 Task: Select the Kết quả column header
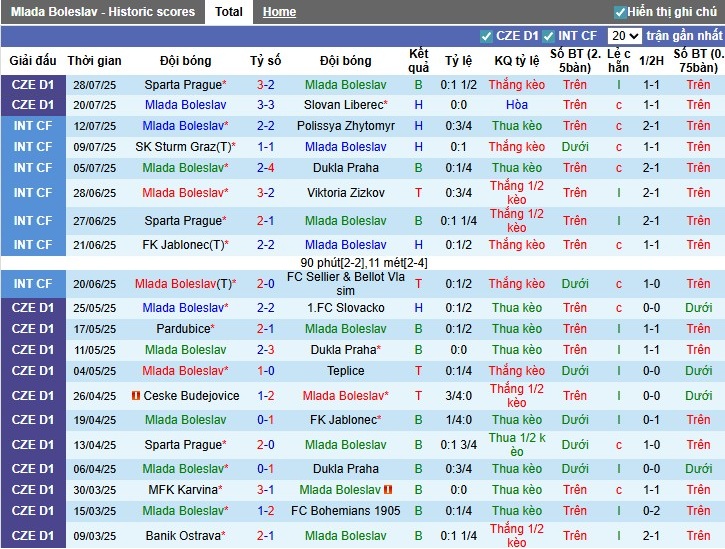(418, 61)
